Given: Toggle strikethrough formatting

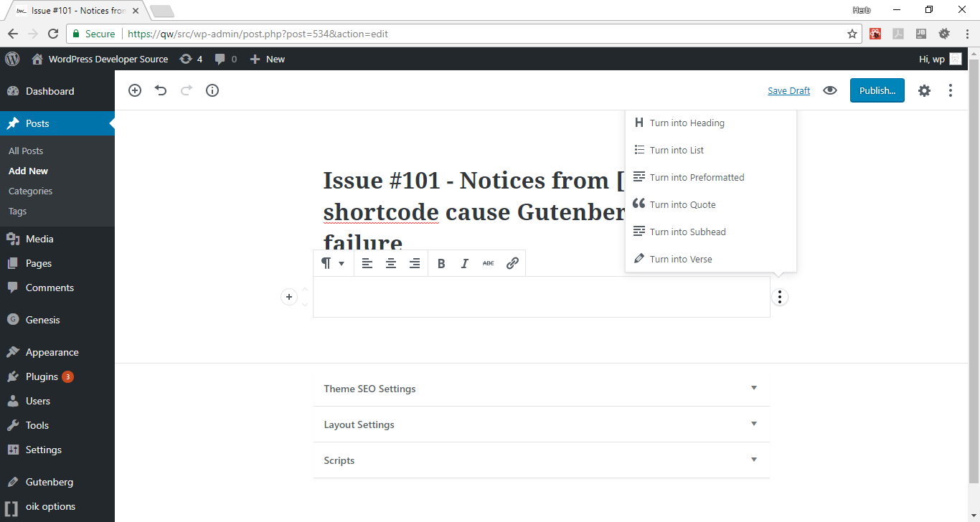Looking at the screenshot, I should tap(488, 262).
